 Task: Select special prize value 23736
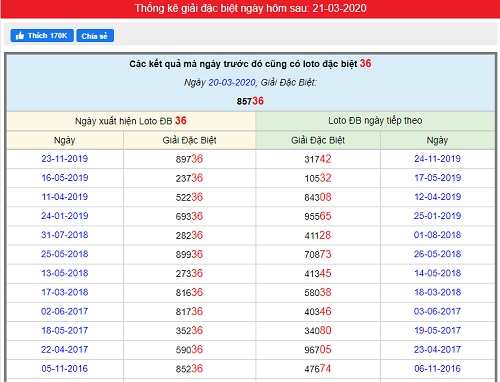point(189,178)
